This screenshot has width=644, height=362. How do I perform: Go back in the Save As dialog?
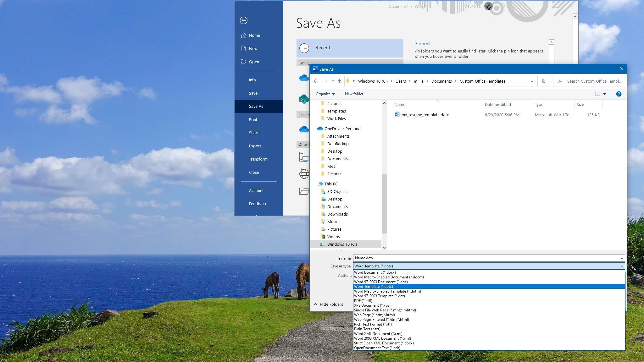(316, 81)
